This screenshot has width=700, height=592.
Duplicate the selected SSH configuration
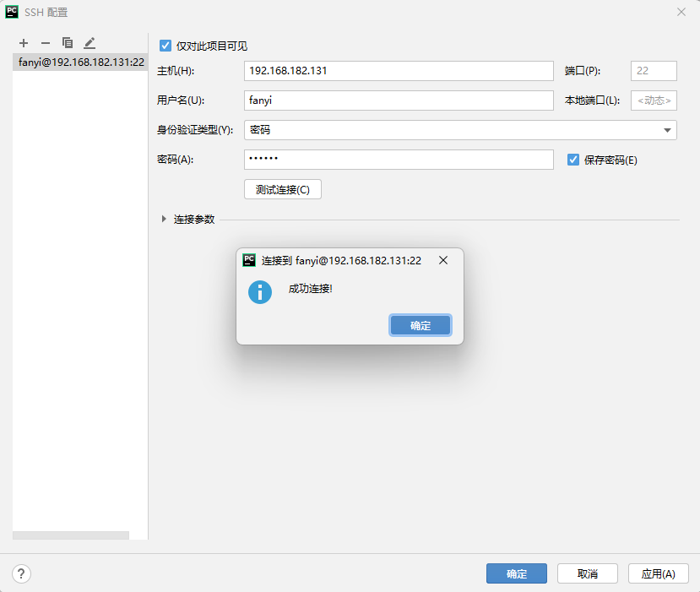68,43
